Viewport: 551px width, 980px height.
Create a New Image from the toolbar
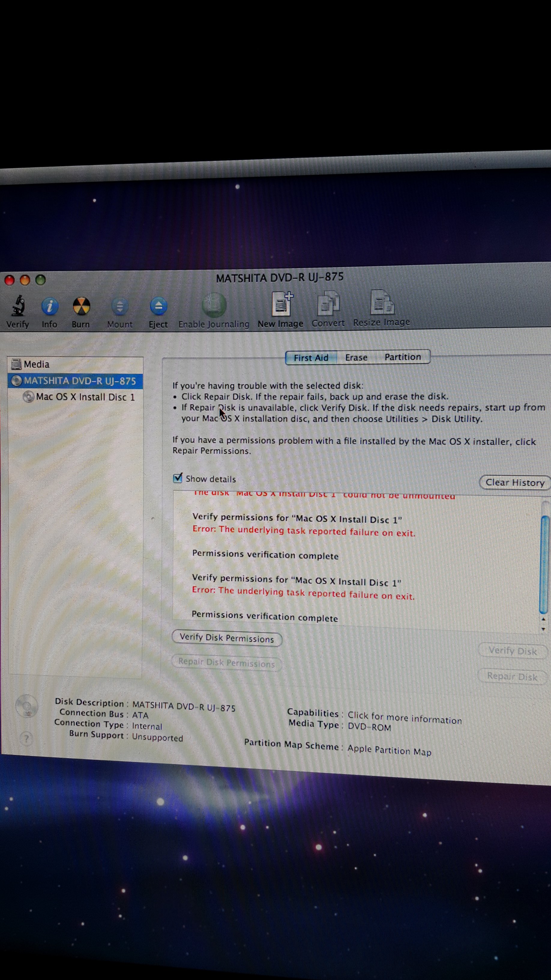[282, 304]
